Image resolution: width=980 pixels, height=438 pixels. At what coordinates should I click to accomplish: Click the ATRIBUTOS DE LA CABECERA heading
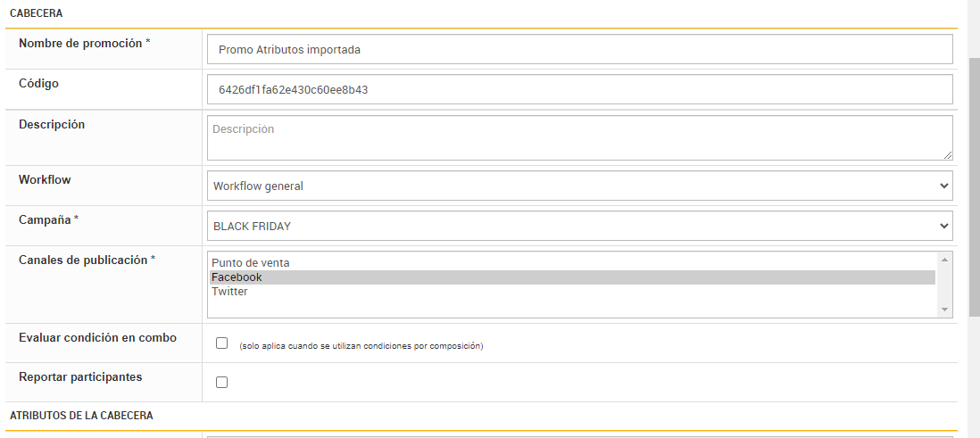[81, 416]
